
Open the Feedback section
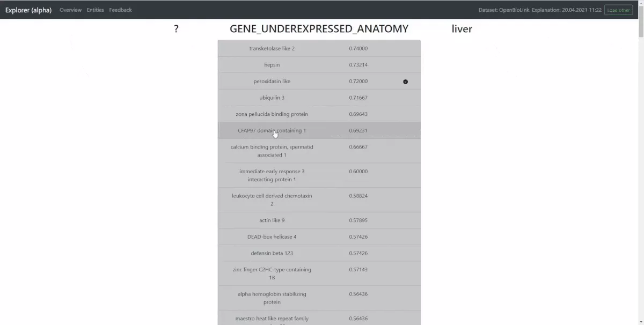(120, 10)
